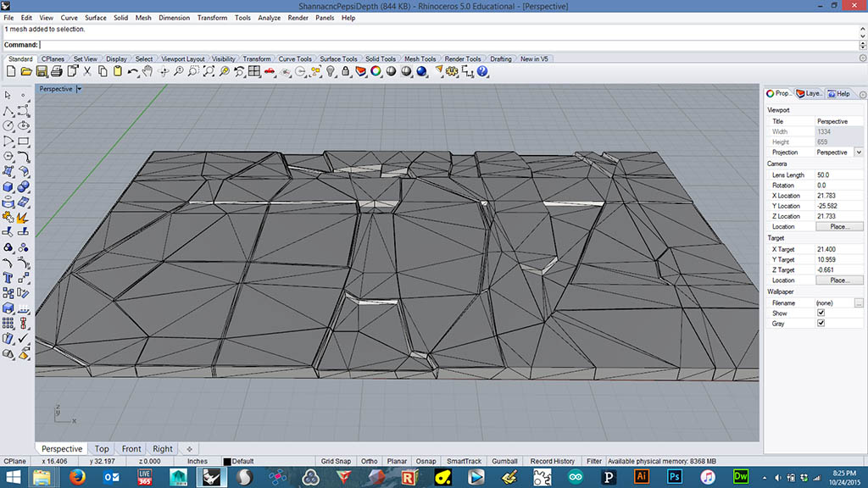Click the Default layer black color swatch
This screenshot has height=488, width=868.
tap(227, 462)
